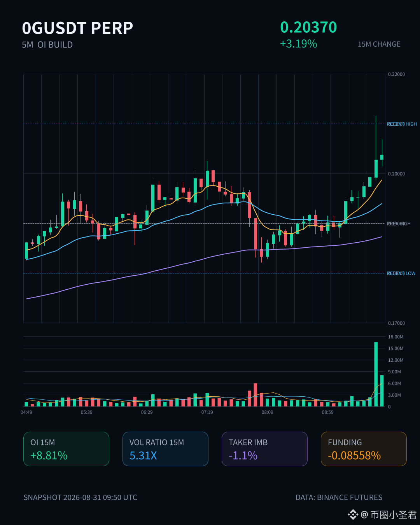Click the DATA: BINANCE FUTURES credit
Screen dimensions: 420x525
pos(339,497)
